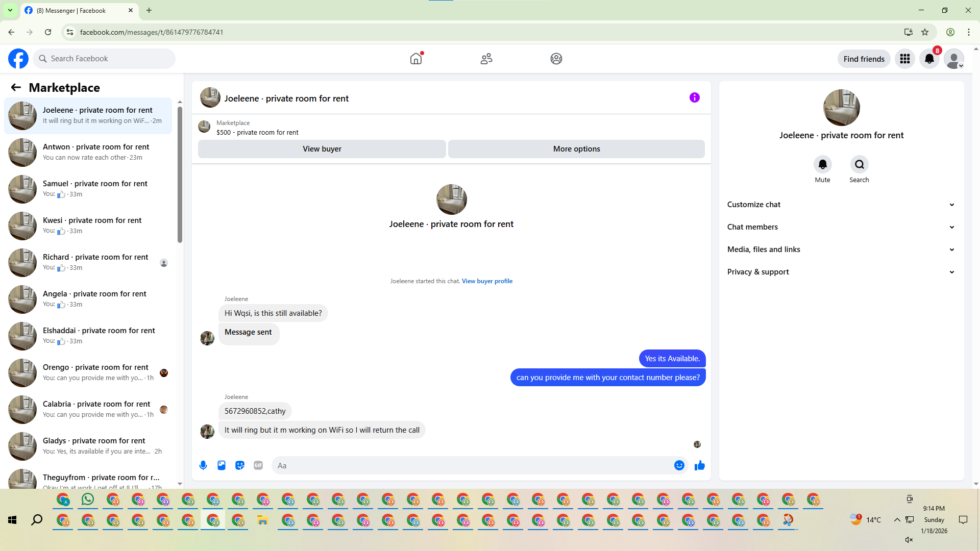The height and width of the screenshot is (551, 980).
Task: Click the voice clip microphone icon
Action: [x=203, y=465]
